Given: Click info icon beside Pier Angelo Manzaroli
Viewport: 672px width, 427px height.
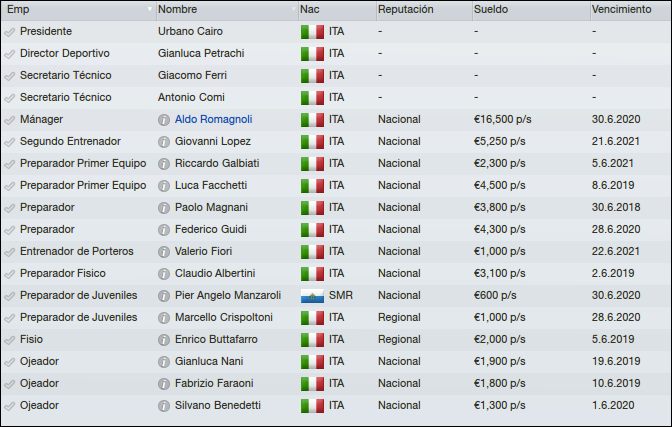Looking at the screenshot, I should 164,296.
